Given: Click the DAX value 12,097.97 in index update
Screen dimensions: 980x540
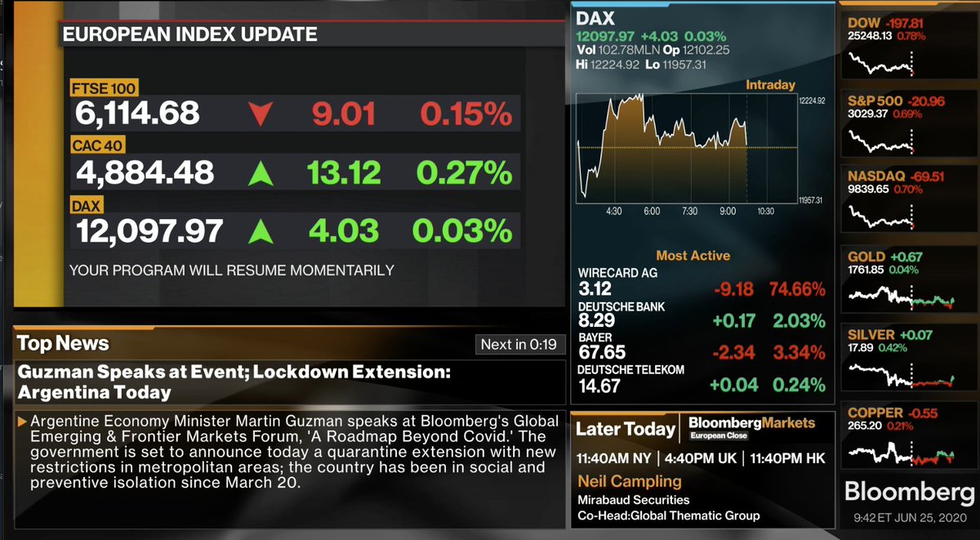Looking at the screenshot, I should pos(149,231).
